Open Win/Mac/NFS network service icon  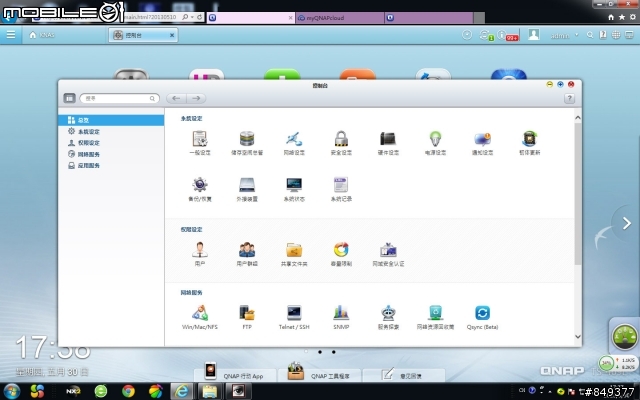pos(200,313)
